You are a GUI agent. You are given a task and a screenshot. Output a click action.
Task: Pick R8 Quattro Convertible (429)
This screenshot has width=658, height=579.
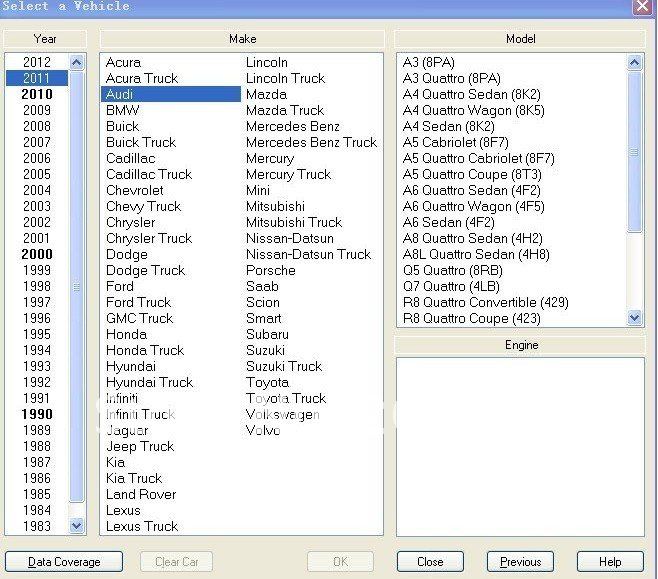tap(486, 302)
